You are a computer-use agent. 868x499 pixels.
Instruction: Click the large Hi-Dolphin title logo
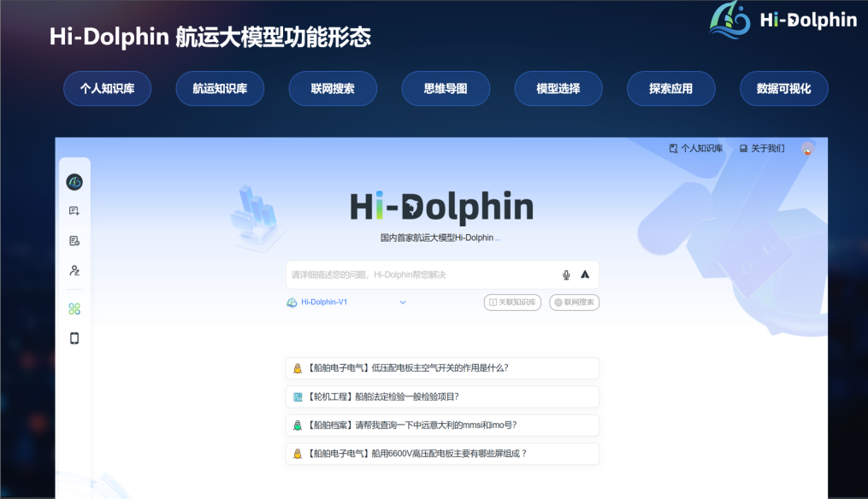click(441, 207)
